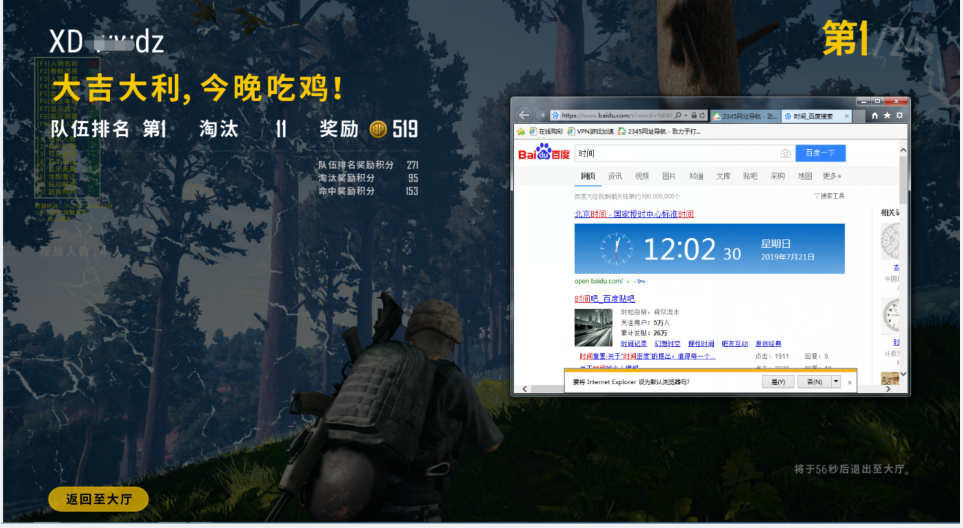Open the favorites star icon in IE toolbar
Viewport: 963px width, 528px height.
tap(887, 115)
